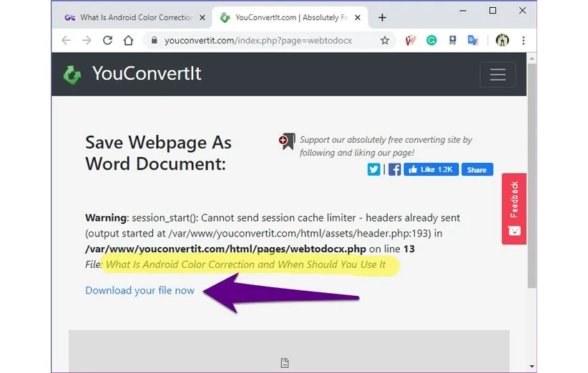Click the Facebook icon
Screen dimensions: 588x373
[394, 169]
